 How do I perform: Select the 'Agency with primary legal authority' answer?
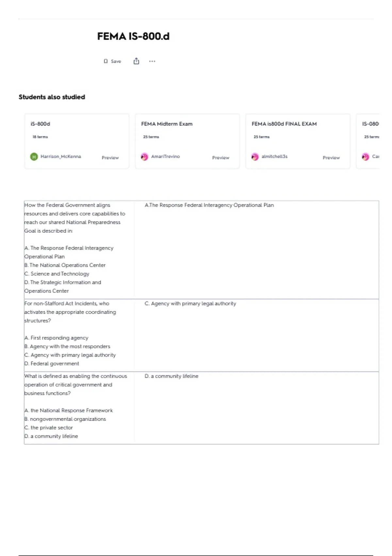pyautogui.click(x=190, y=304)
